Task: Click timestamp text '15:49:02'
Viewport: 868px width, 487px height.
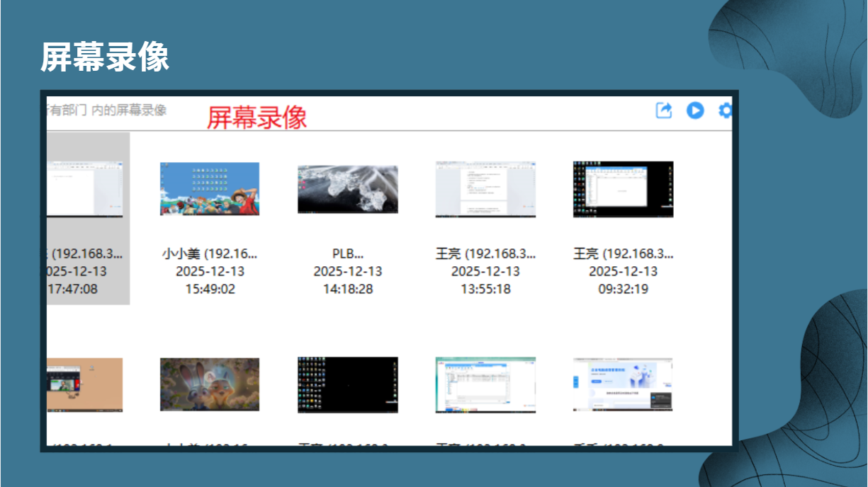Action: pyautogui.click(x=210, y=289)
